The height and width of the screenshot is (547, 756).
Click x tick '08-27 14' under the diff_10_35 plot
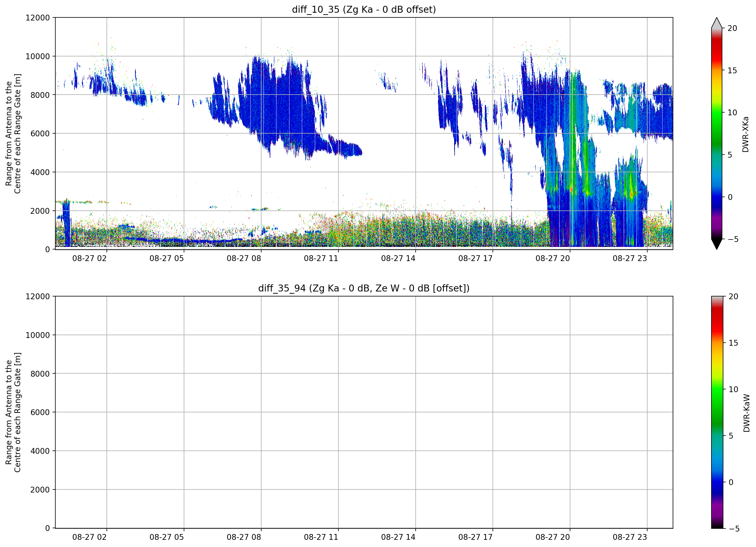(398, 259)
